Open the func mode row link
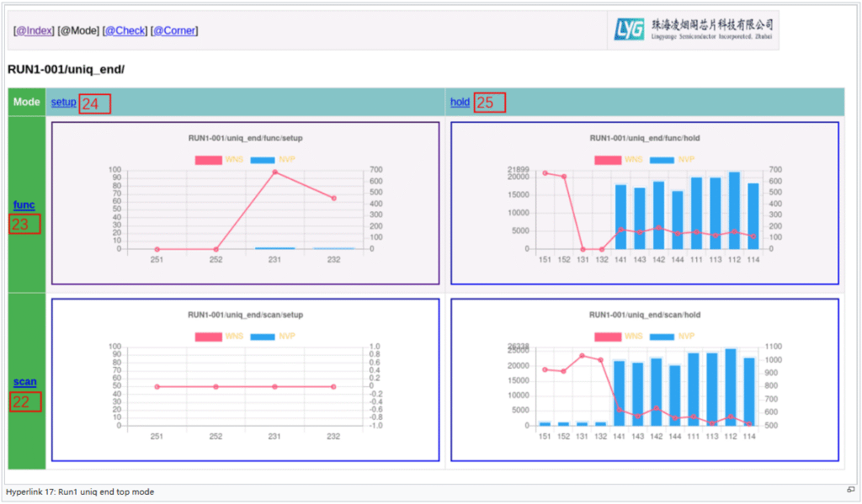This screenshot has height=504, width=862. pyautogui.click(x=24, y=205)
